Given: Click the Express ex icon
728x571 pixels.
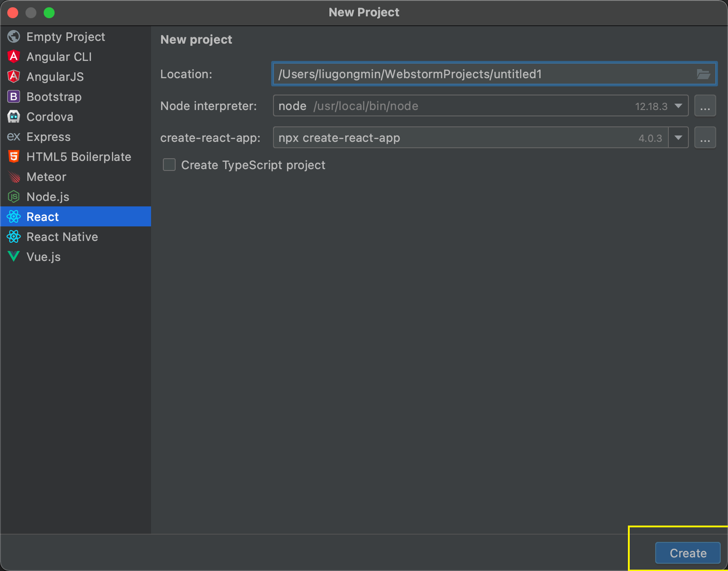Looking at the screenshot, I should 14,136.
